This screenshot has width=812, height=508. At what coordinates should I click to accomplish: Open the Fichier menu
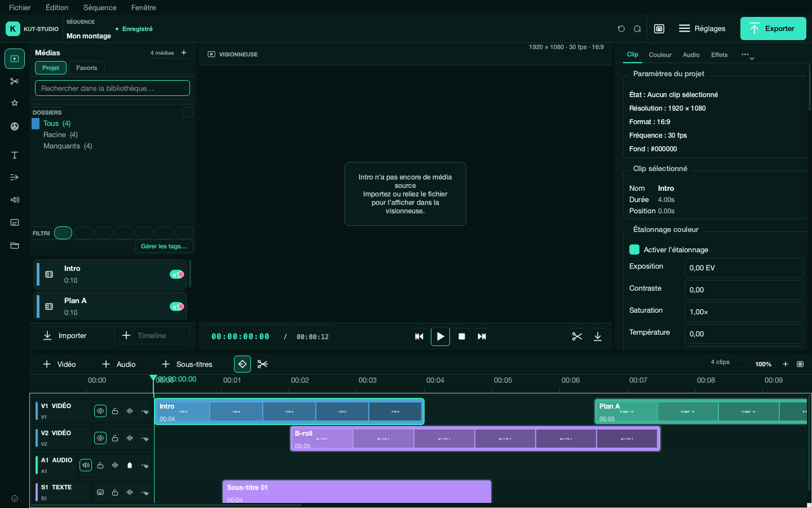click(20, 7)
